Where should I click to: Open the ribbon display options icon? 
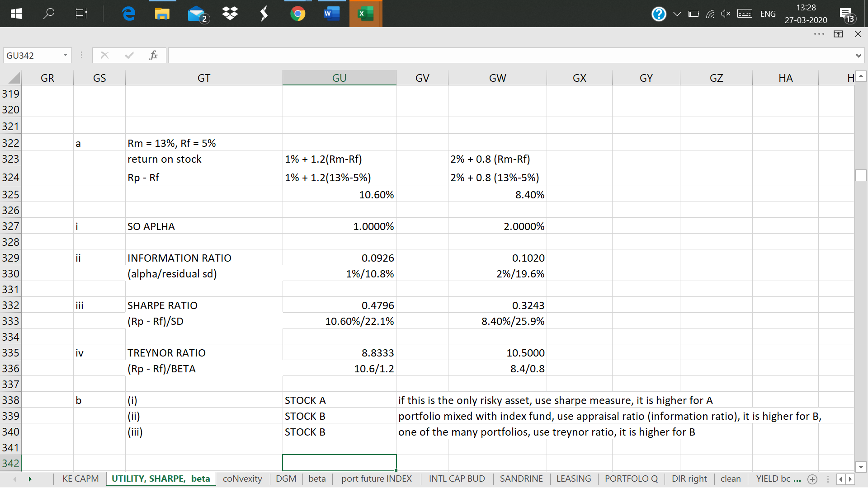pos(838,34)
